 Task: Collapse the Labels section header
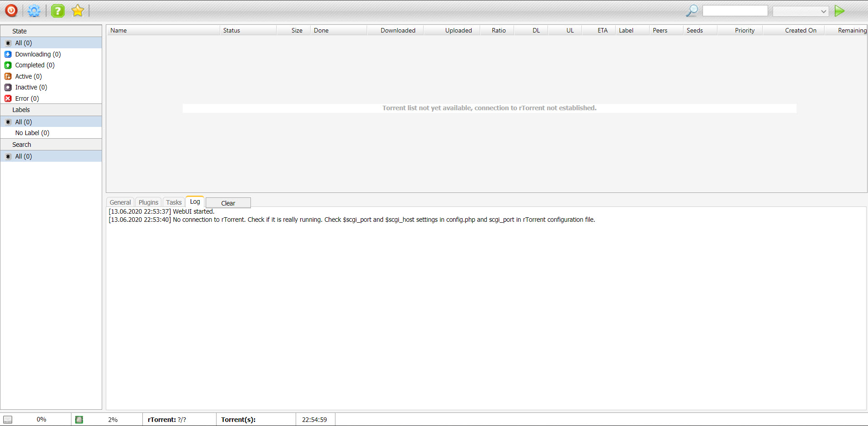coord(21,109)
